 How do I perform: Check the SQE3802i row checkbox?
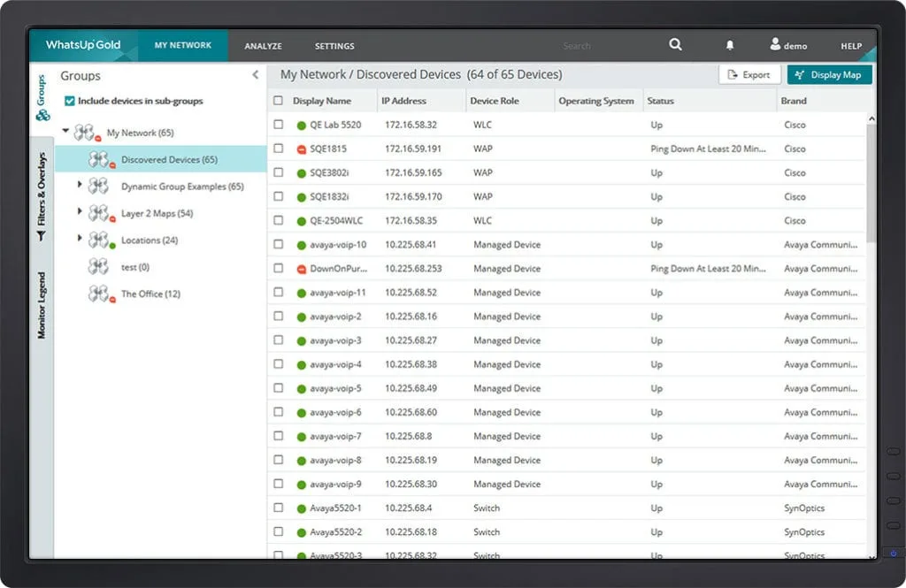pyautogui.click(x=279, y=172)
